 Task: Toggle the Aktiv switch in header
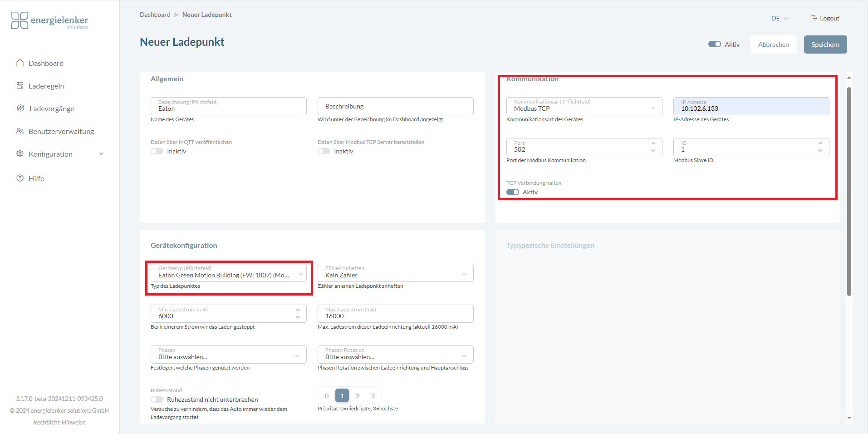pos(715,44)
